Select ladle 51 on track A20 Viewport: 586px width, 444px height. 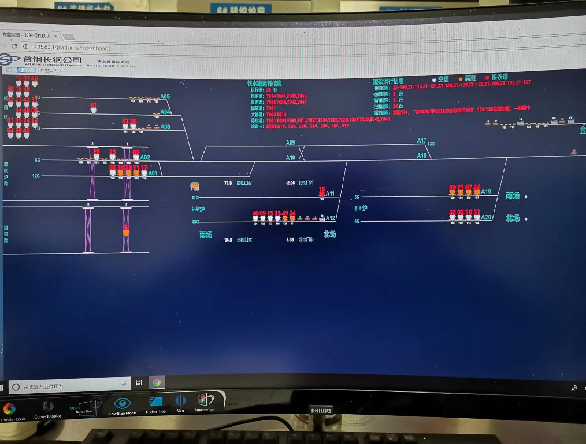[477, 215]
